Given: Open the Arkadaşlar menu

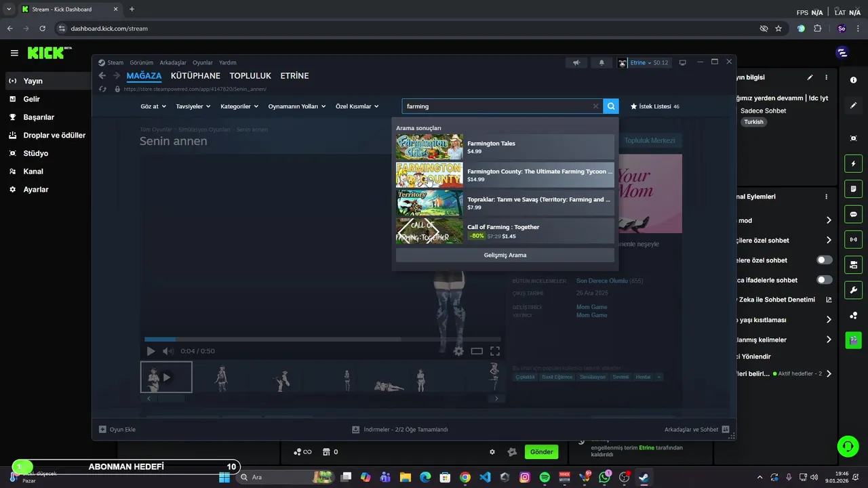Looking at the screenshot, I should pos(173,62).
